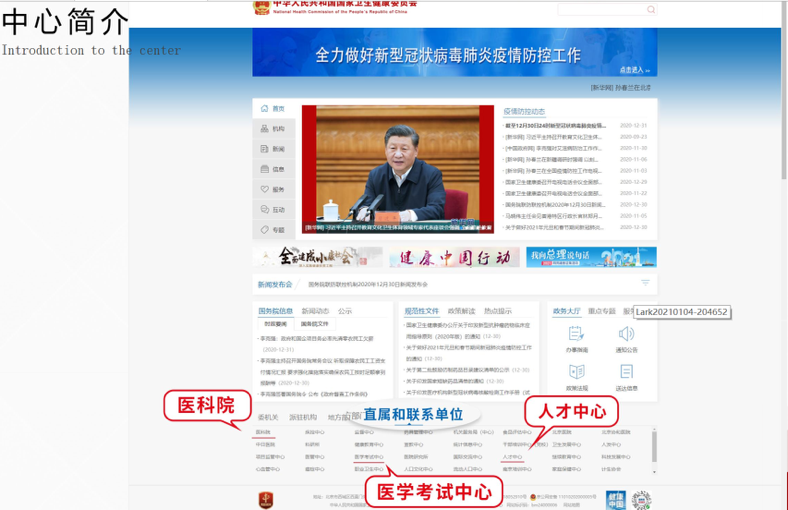Click the 健康中国 blue footer logo

[616, 500]
